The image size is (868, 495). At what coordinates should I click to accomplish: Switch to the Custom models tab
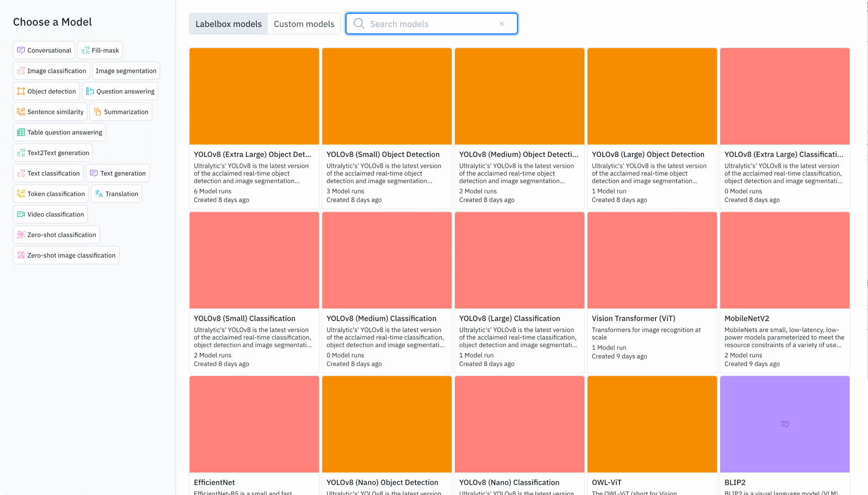[x=304, y=24]
